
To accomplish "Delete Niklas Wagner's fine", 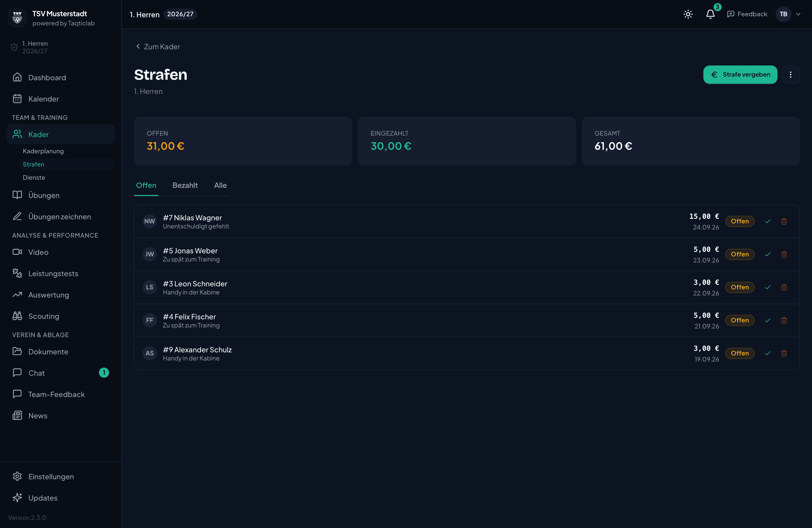I will pyautogui.click(x=784, y=221).
